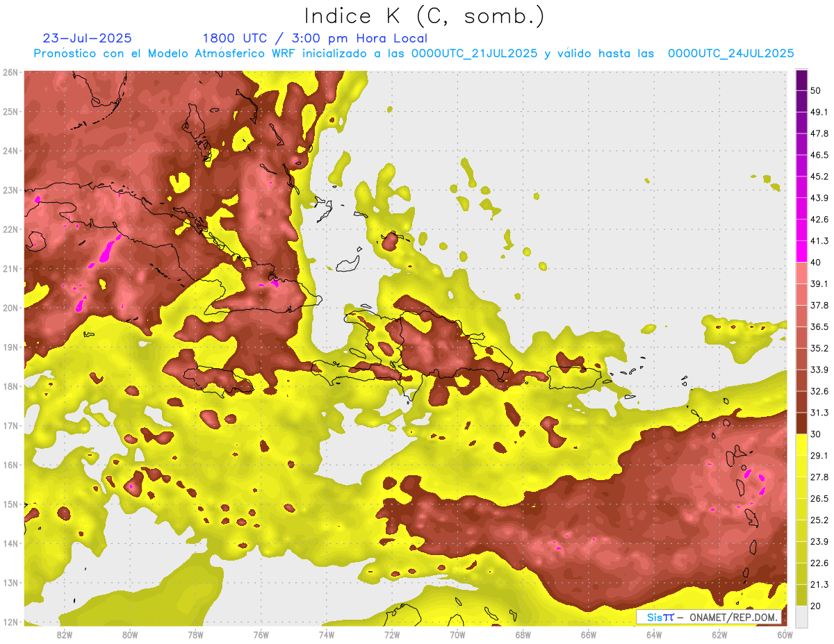The image size is (834, 644).
Task: Click the '21.3' colorbar value
Action: pyautogui.click(x=819, y=584)
